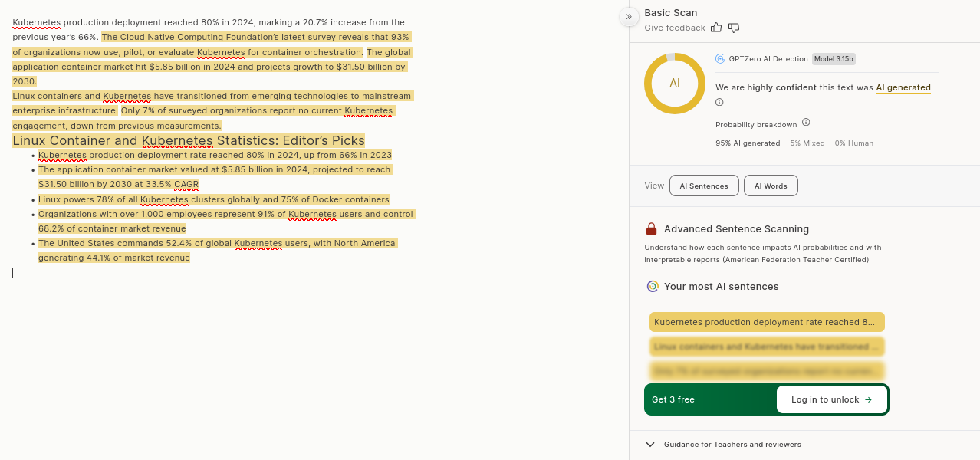Select the top Kubernetes AI sentence result

click(767, 322)
